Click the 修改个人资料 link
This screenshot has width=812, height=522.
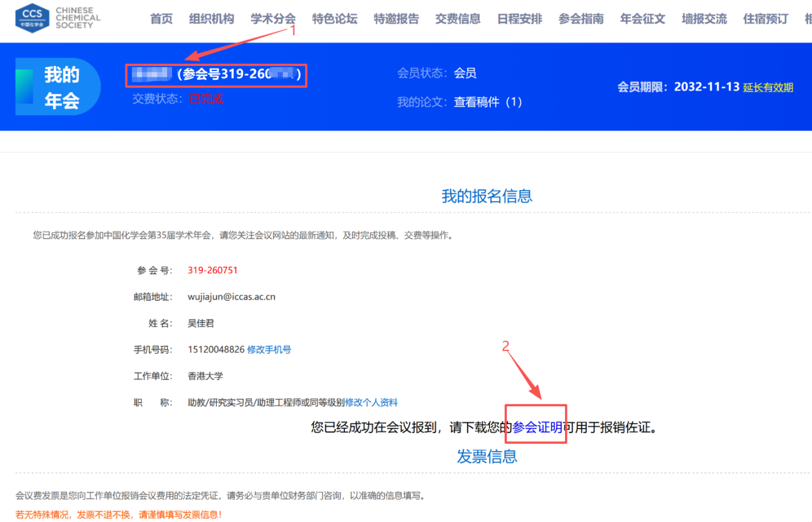point(371,402)
